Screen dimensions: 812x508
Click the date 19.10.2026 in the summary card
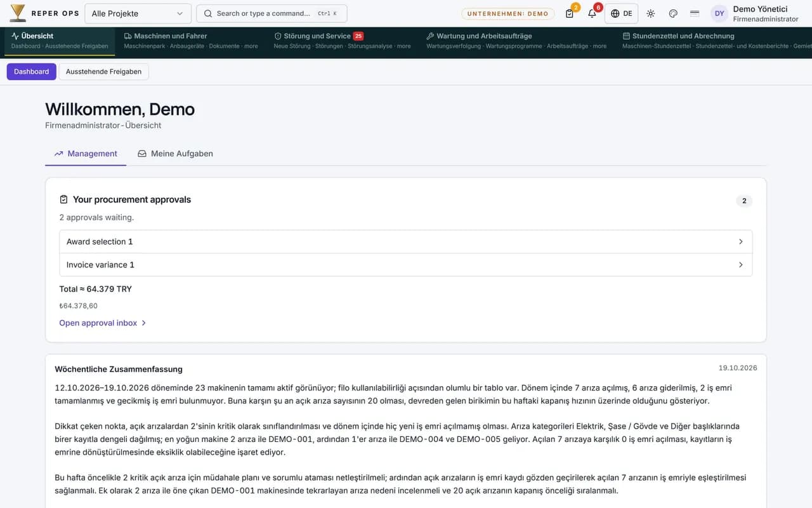[738, 368]
